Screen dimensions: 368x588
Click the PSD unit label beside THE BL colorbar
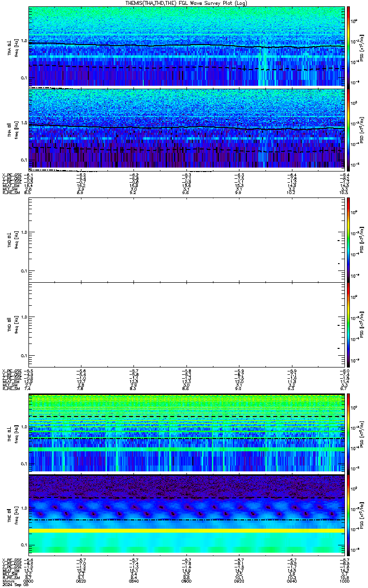362,433
